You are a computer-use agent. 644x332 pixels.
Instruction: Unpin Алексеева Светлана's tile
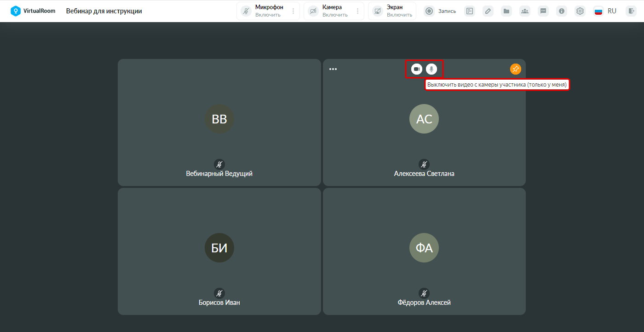(516, 69)
